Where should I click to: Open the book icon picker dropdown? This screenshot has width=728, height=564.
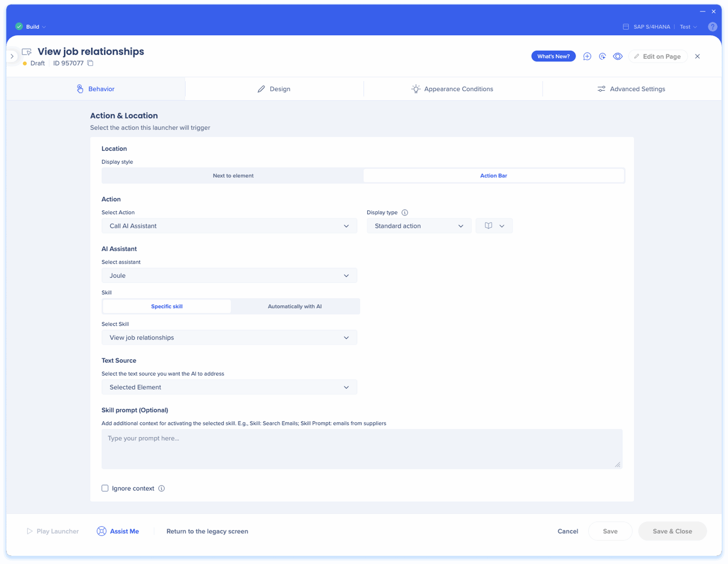(x=494, y=226)
